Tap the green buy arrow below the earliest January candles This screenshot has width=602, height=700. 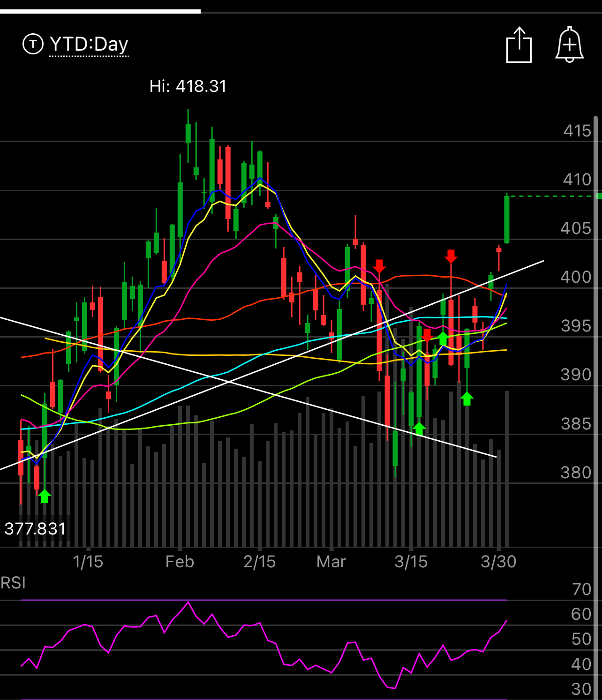[45, 496]
